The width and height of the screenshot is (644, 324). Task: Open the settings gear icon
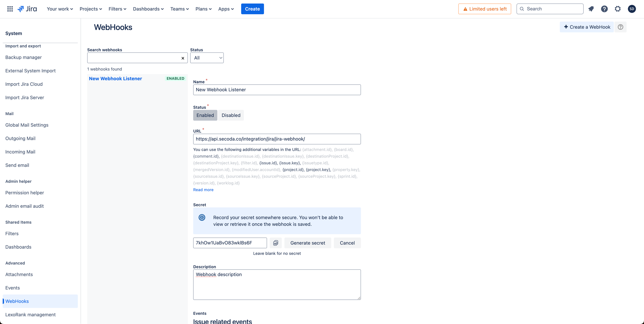click(618, 9)
